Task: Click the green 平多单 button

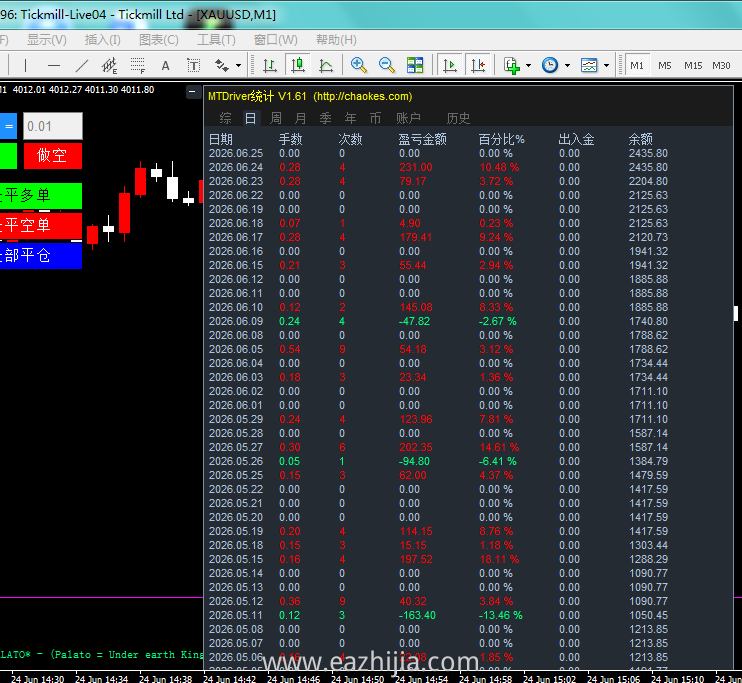Action: click(41, 195)
